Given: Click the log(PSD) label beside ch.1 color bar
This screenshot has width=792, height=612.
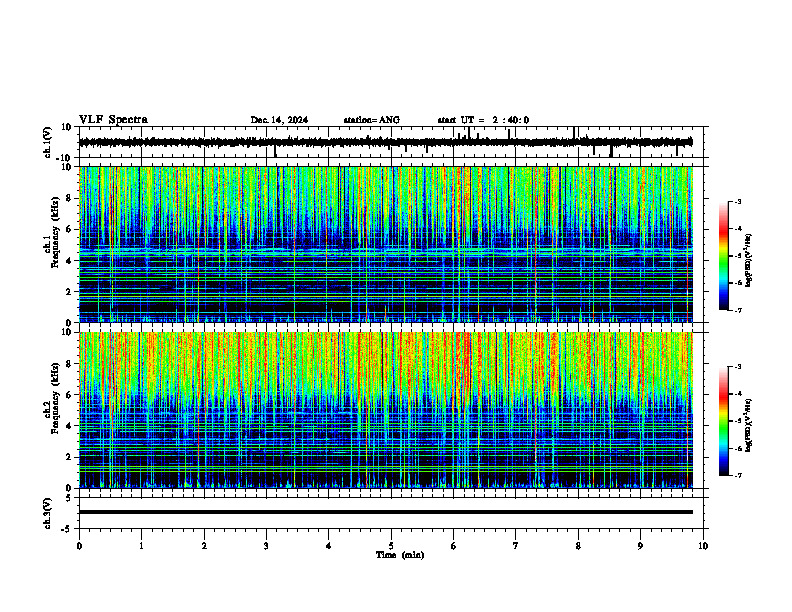Looking at the screenshot, I should coord(749,260).
